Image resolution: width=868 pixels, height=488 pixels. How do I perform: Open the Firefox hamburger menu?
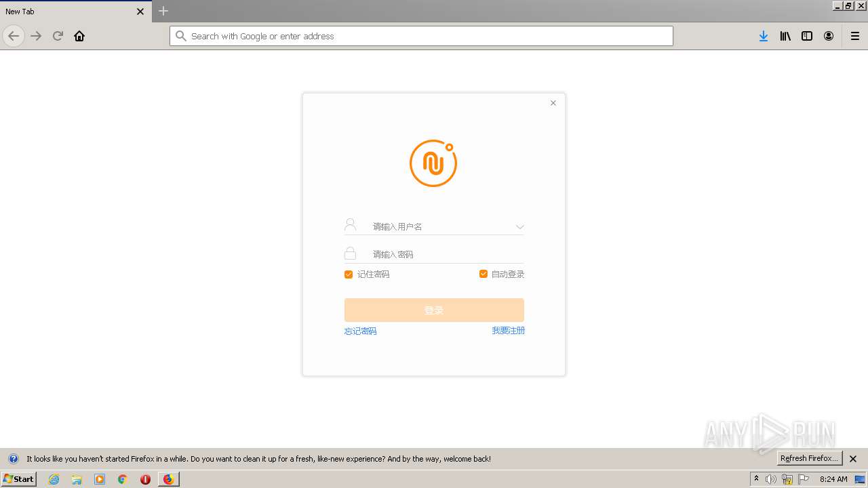(x=855, y=36)
